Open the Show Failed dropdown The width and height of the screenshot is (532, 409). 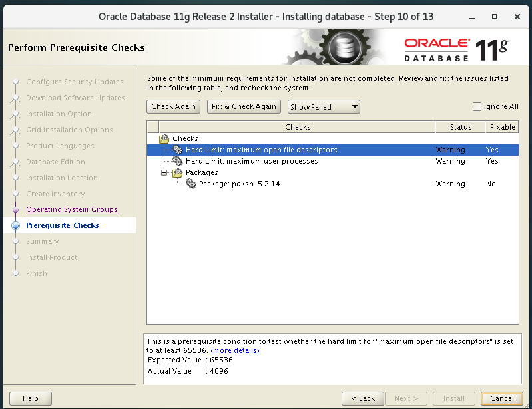tap(324, 107)
